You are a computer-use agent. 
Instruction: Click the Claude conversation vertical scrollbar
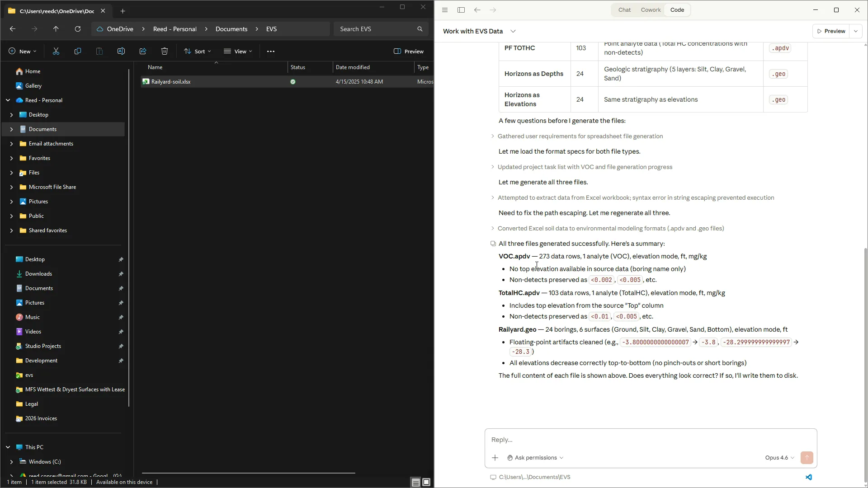click(865, 364)
